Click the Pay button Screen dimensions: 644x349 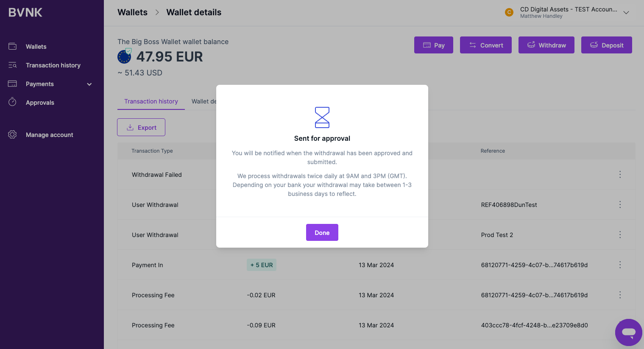coord(433,45)
